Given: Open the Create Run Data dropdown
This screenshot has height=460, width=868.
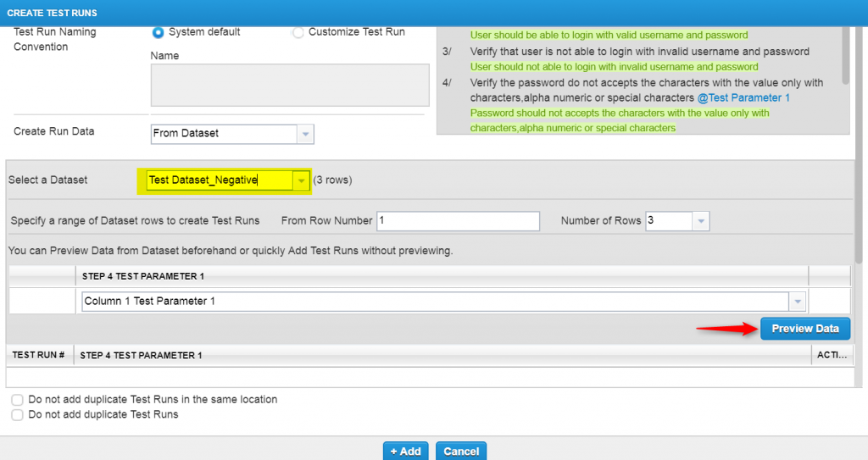Looking at the screenshot, I should click(305, 134).
